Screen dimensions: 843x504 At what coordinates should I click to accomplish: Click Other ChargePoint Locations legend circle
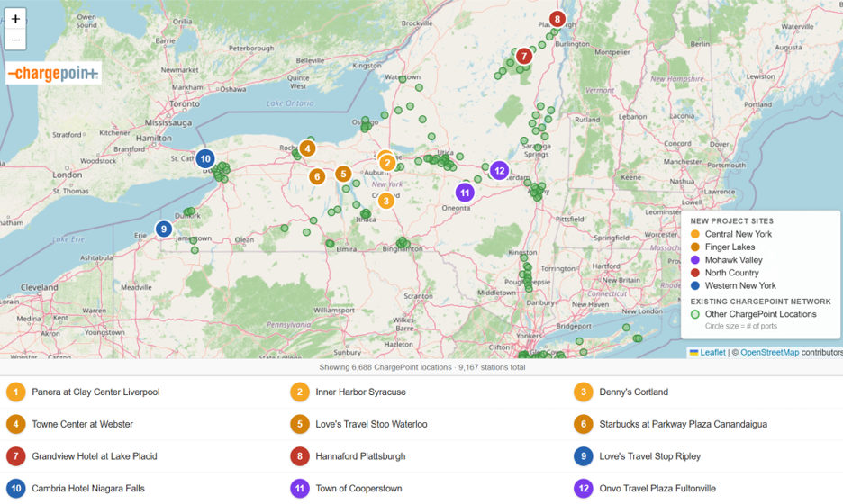[695, 314]
